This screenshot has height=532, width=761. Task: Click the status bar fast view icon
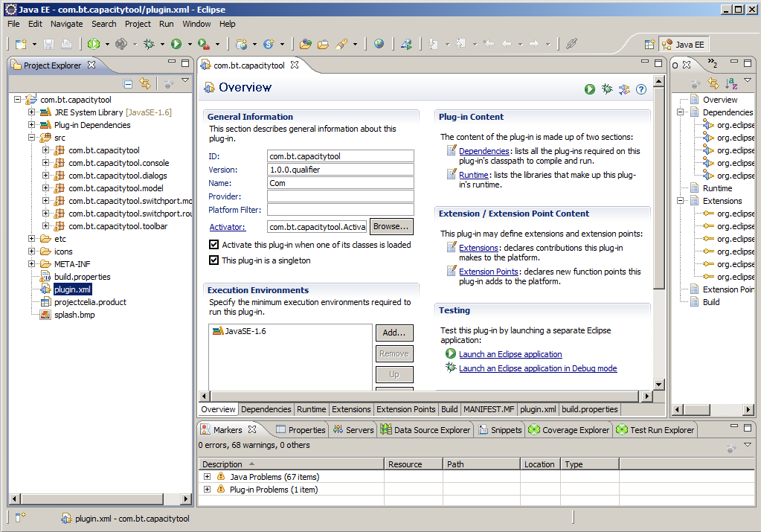point(20,518)
